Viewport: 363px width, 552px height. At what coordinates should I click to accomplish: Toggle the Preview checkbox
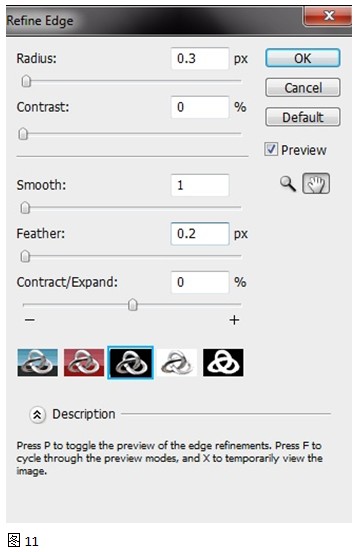(271, 149)
